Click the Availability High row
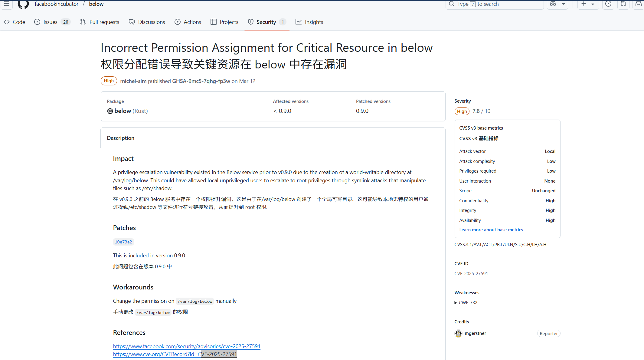The width and height of the screenshot is (644, 360). (x=507, y=220)
